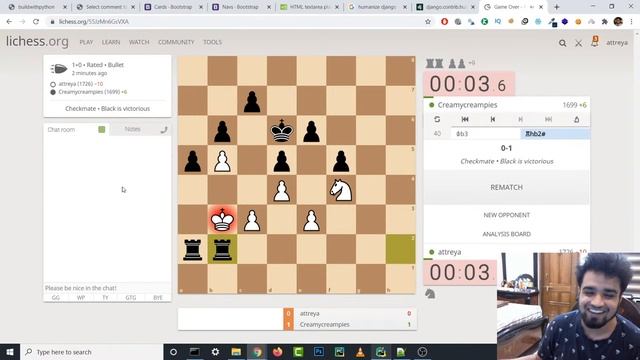The width and height of the screenshot is (640, 360).
Task: Open the TOOLS menu
Action: 213,42
